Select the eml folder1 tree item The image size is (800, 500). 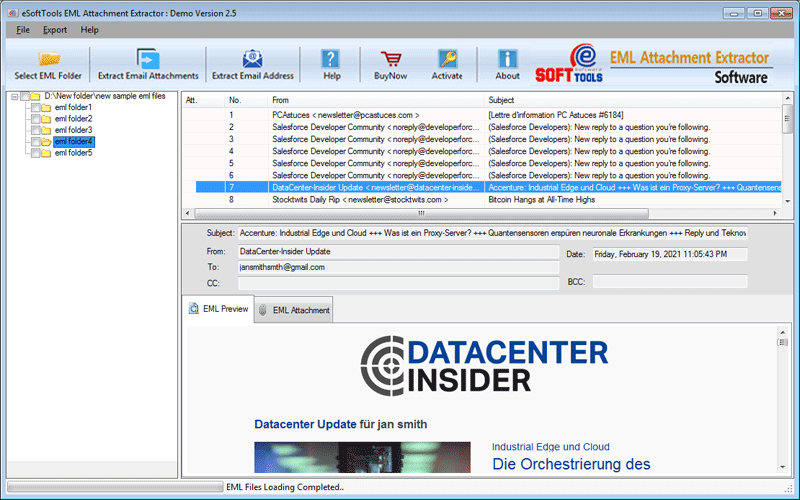[x=73, y=108]
